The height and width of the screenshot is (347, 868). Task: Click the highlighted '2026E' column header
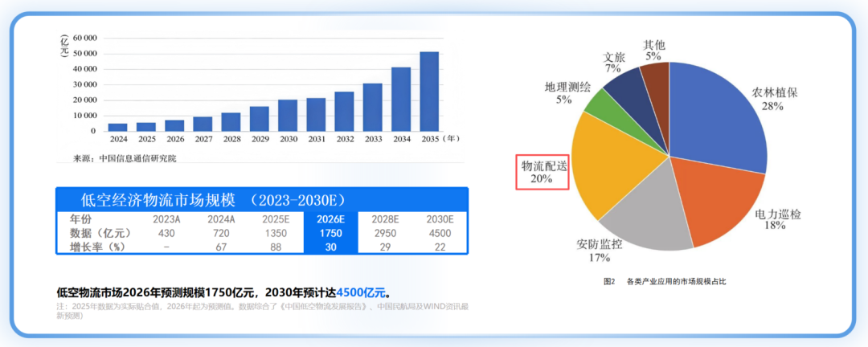point(330,218)
